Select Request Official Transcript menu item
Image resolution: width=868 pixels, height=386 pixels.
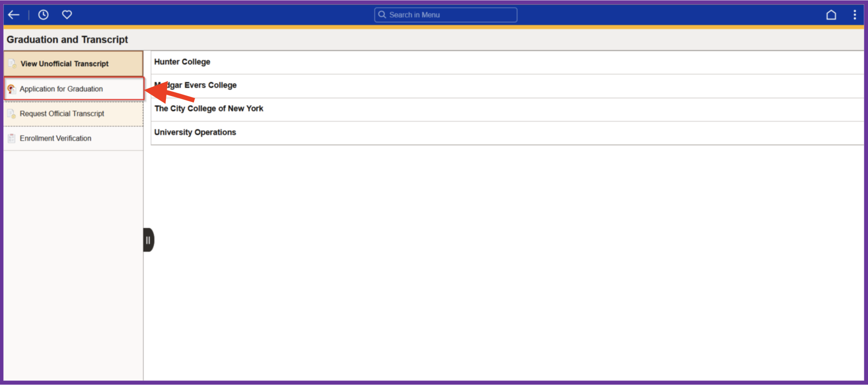pyautogui.click(x=62, y=114)
